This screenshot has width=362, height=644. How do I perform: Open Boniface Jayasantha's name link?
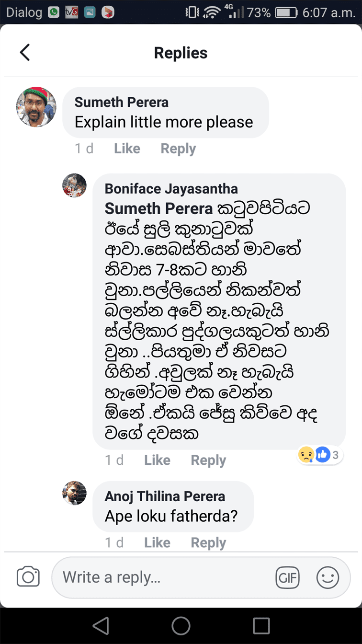pyautogui.click(x=171, y=188)
